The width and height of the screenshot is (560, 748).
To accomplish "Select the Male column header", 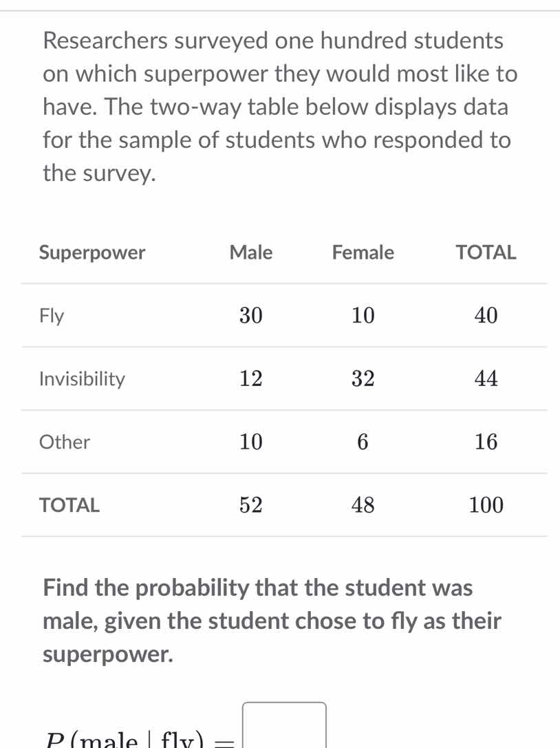I will click(250, 253).
